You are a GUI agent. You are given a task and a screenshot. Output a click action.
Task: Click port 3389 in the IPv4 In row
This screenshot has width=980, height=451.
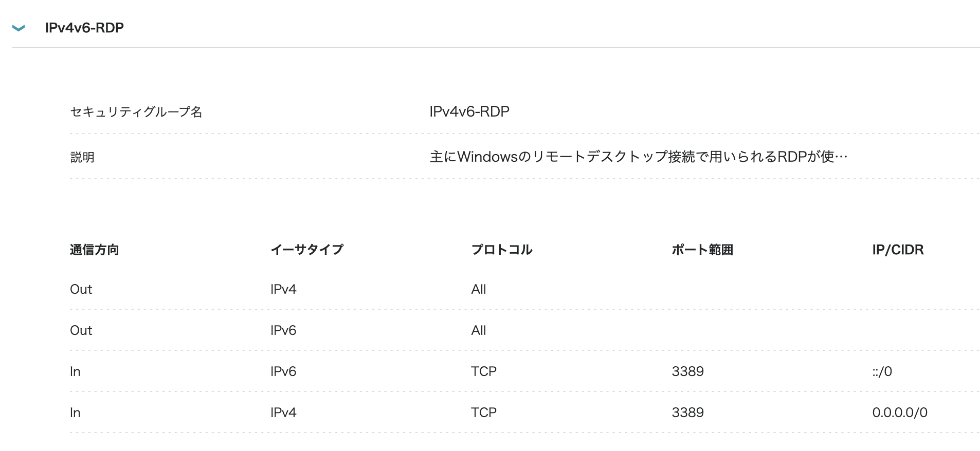(687, 412)
